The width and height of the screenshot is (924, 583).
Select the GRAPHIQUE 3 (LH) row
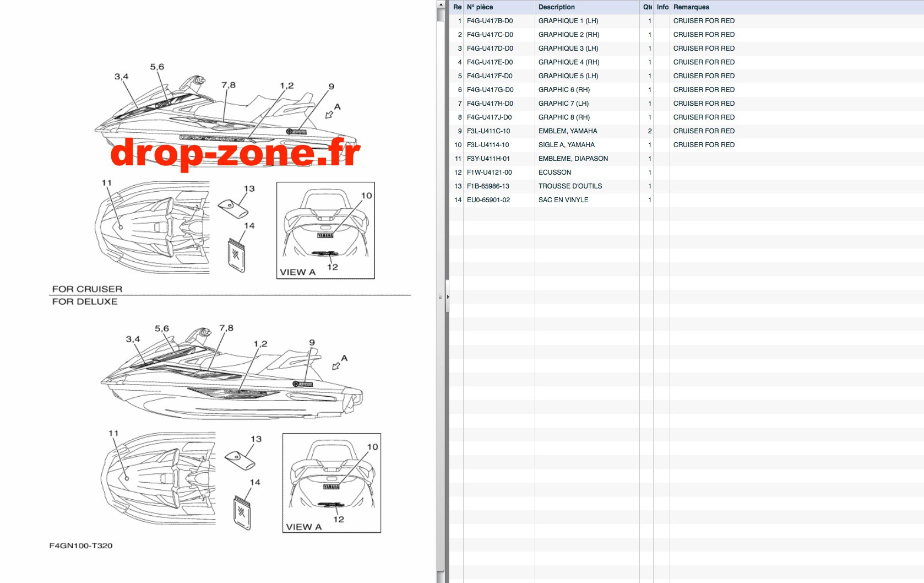[686, 48]
